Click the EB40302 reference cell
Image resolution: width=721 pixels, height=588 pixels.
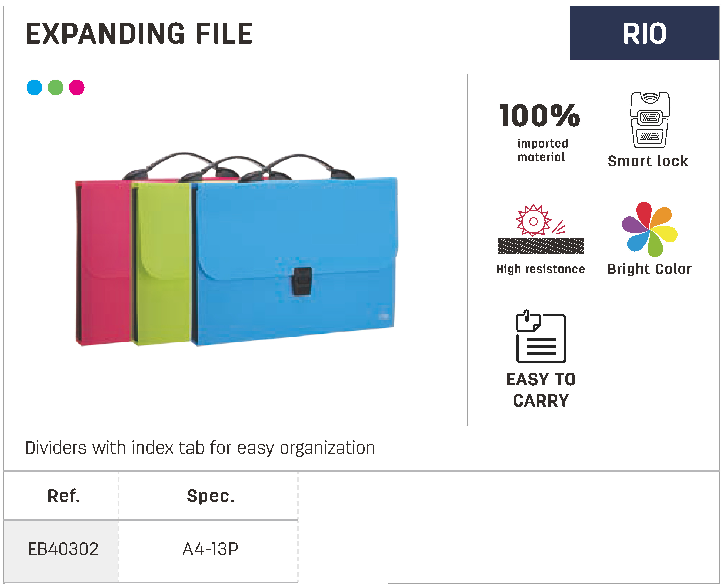[x=63, y=549]
